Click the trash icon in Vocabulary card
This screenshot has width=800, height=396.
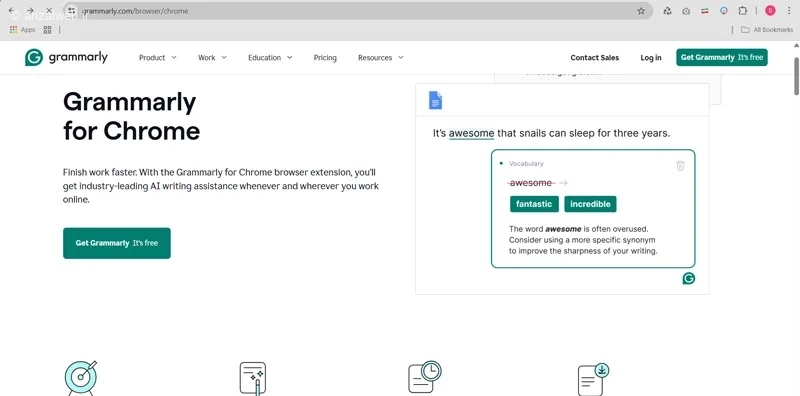pyautogui.click(x=680, y=165)
